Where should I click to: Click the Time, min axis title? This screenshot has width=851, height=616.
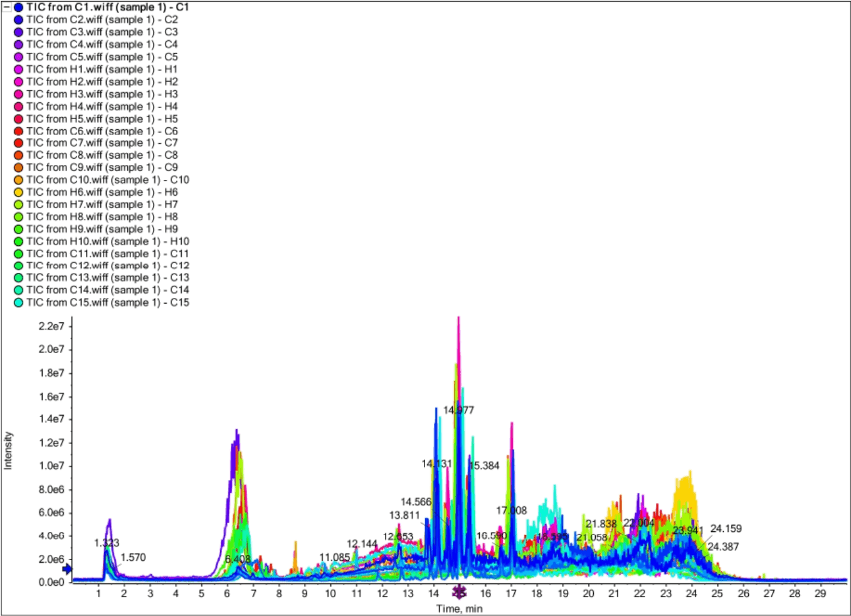[460, 608]
